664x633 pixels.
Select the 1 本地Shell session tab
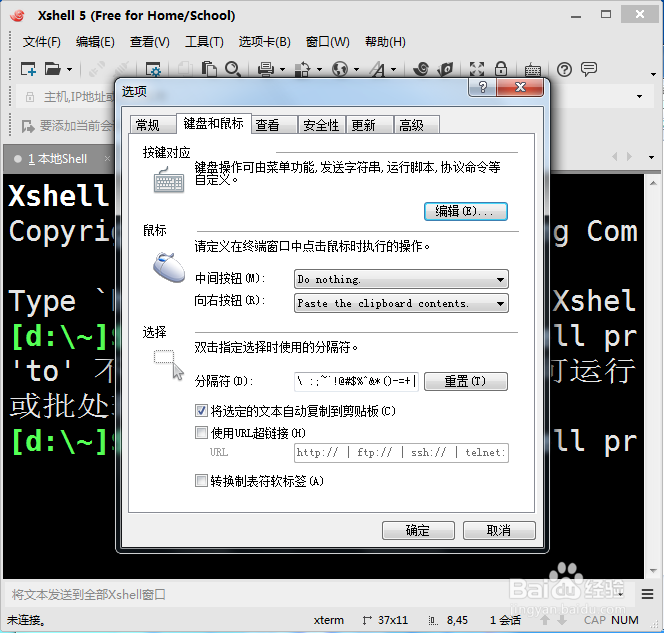[58, 159]
